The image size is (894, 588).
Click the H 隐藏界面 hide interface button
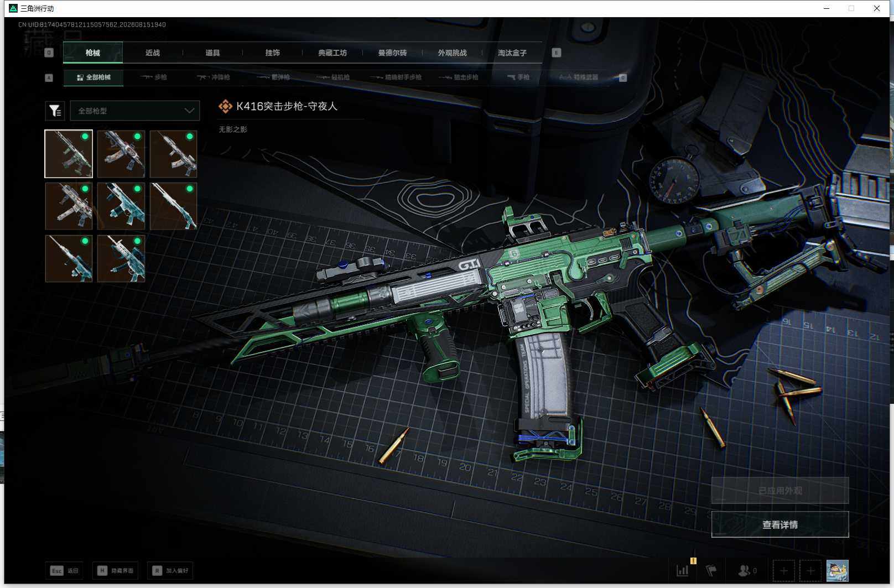pyautogui.click(x=115, y=570)
